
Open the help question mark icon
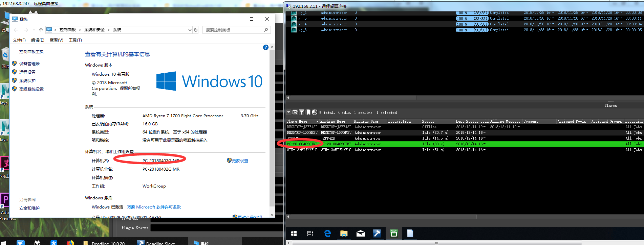click(266, 47)
